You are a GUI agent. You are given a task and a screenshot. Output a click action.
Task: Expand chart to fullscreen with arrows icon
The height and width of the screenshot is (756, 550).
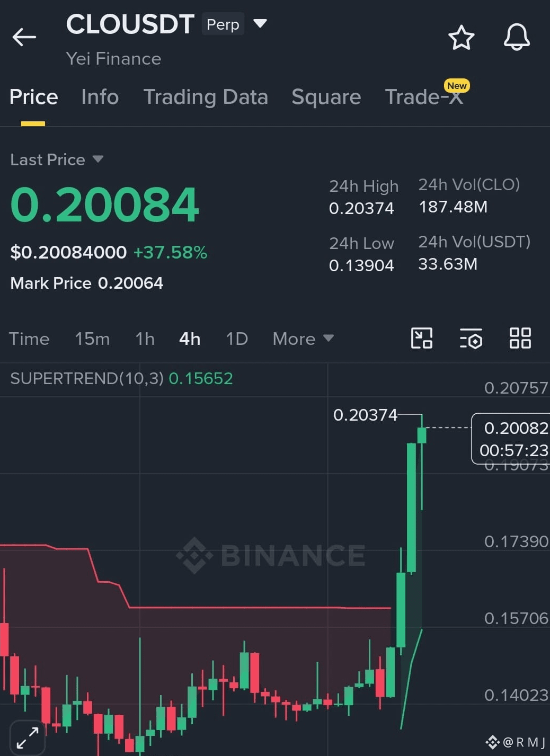tap(28, 737)
